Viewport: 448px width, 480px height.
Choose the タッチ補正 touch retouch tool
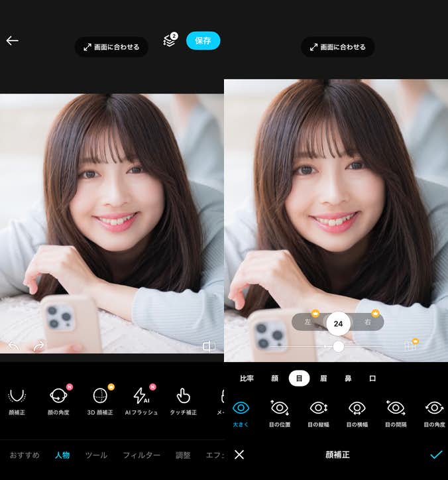tap(183, 400)
